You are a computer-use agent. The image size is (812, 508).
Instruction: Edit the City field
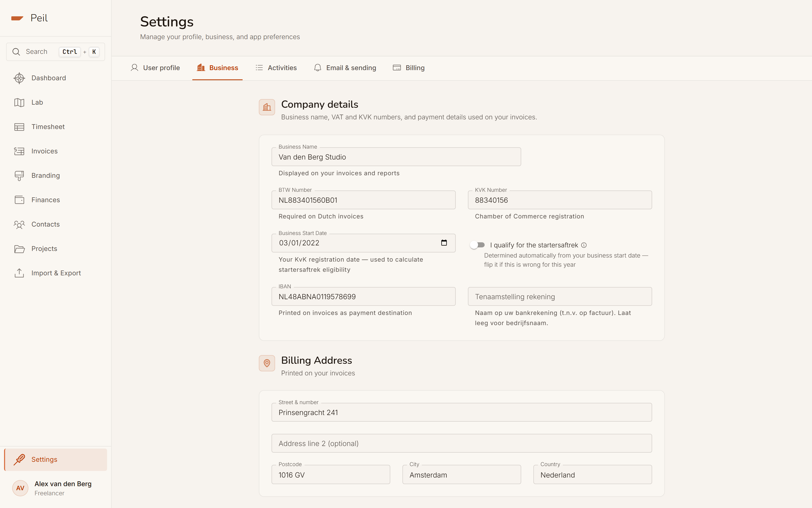462,474
